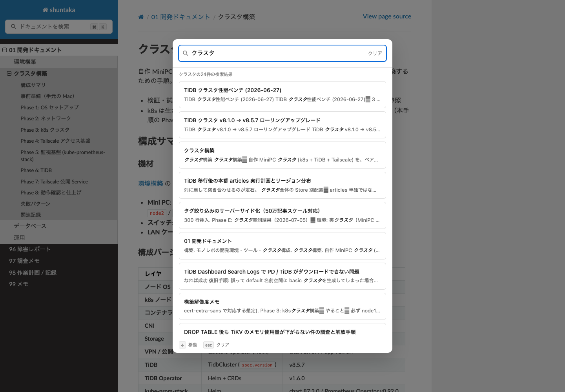Image resolution: width=565 pixels, height=392 pixels.
Task: Click the magnifier icon in search modal
Action: point(186,53)
